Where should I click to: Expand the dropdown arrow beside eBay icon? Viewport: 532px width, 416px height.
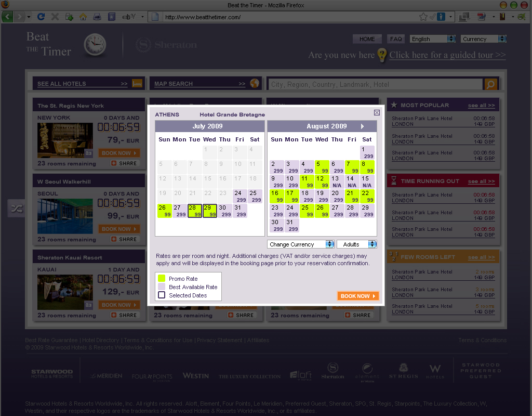(x=142, y=17)
